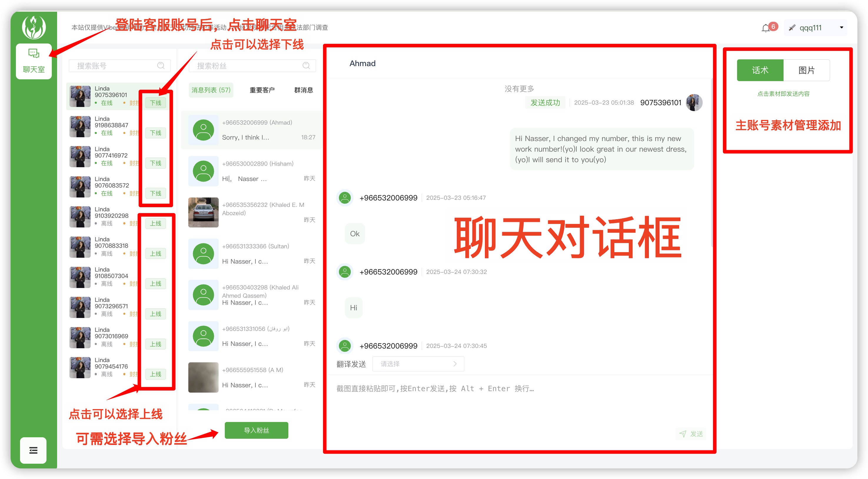Expand the translate-send language selector
This screenshot has height=479, width=868.
coord(418,364)
